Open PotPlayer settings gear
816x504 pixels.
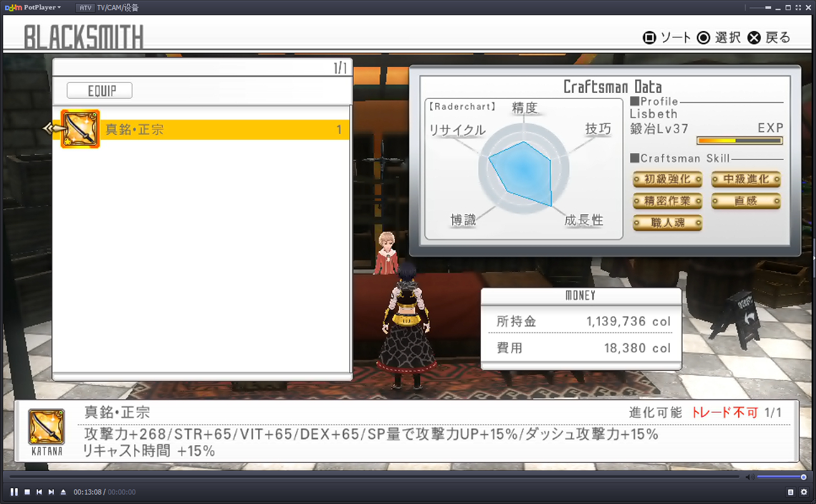tap(804, 492)
